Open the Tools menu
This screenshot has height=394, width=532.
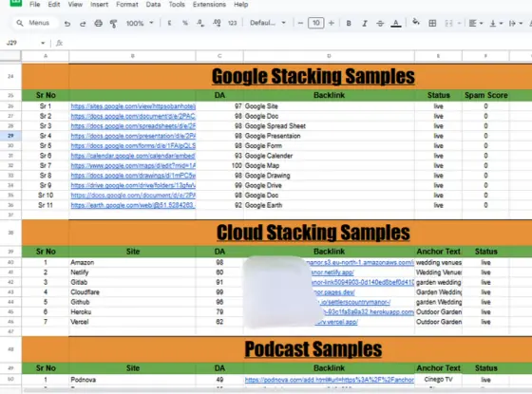pos(177,5)
